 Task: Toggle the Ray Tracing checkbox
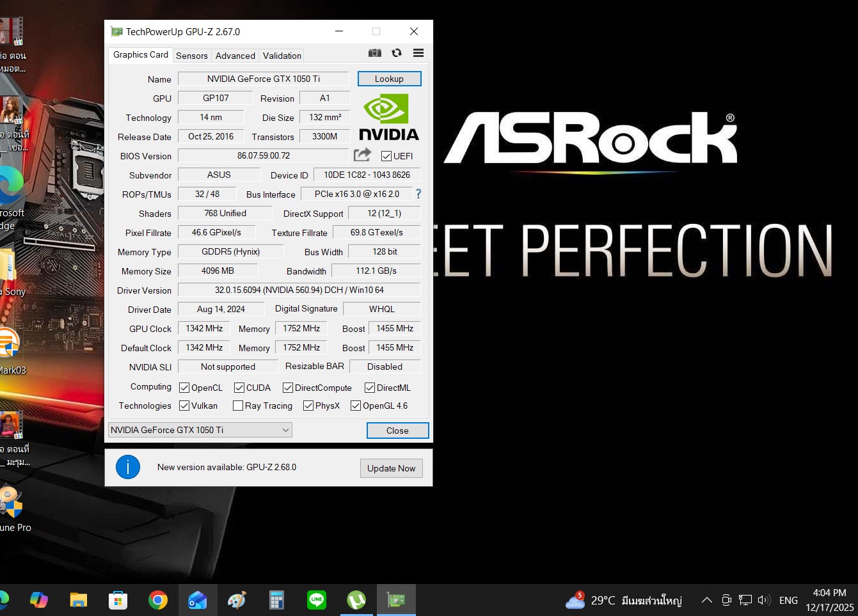point(238,406)
